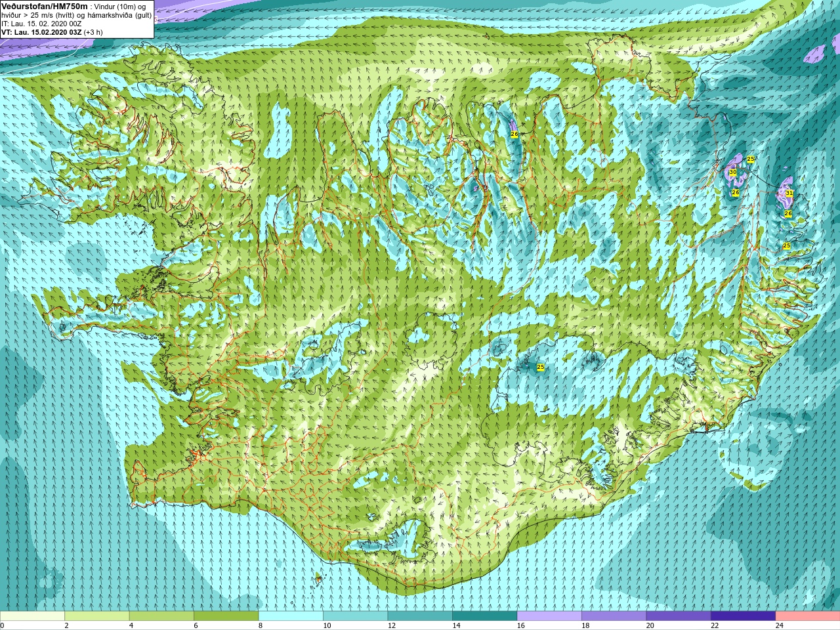Click the 14–16 m/s dark teal legend swatch
Screen dimensions: 840x630
(485, 616)
